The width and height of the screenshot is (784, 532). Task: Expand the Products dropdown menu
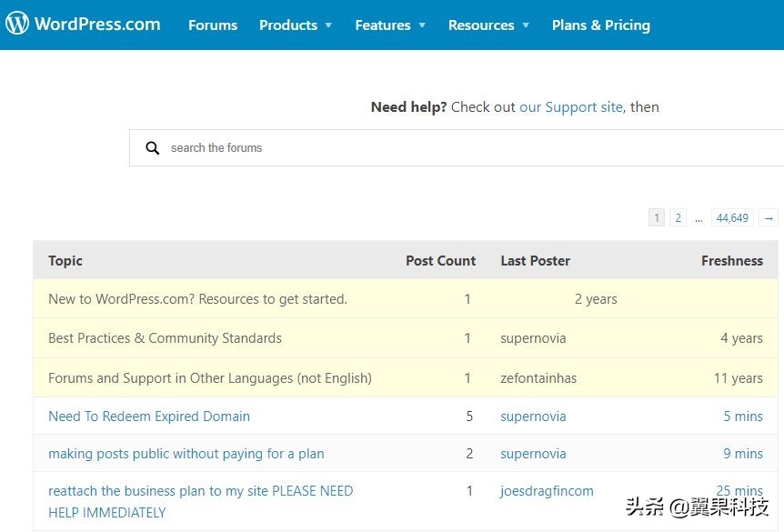tap(296, 25)
